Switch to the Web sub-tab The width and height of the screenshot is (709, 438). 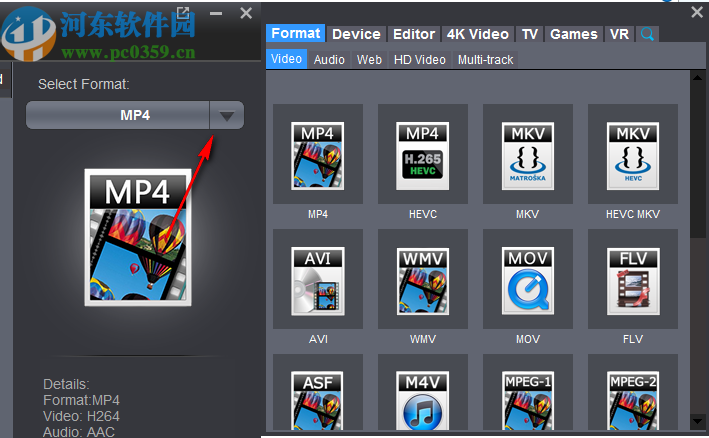coord(369,60)
